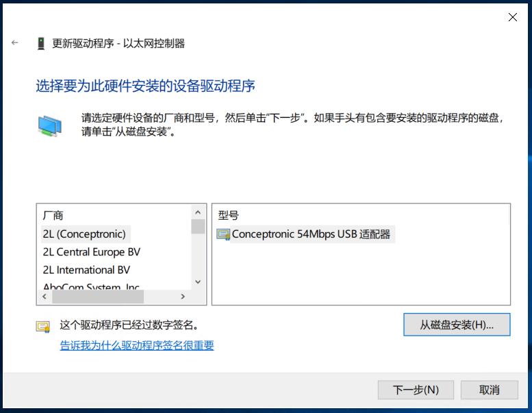Click scroll right arrow in manufacturer list
Screen dimensions: 532x413
(183, 297)
